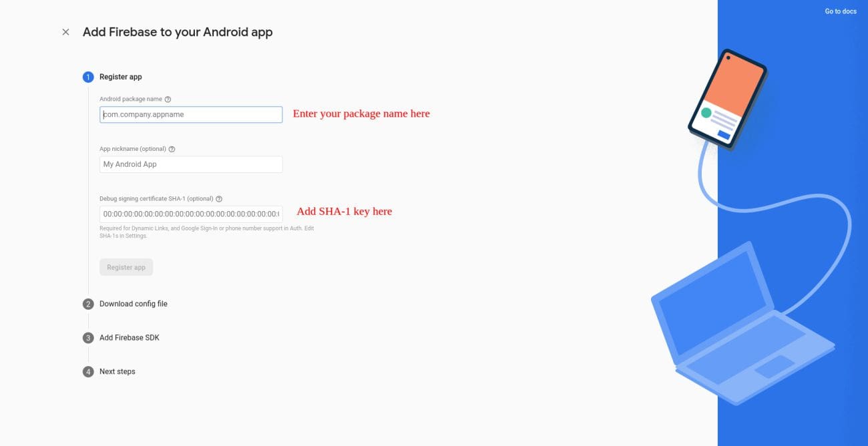Screen dimensions: 868x446
Task: Click the step 4 number circle
Action: (x=88, y=372)
